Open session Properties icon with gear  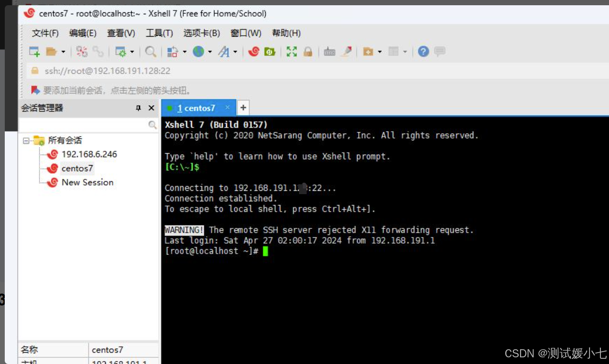point(120,52)
